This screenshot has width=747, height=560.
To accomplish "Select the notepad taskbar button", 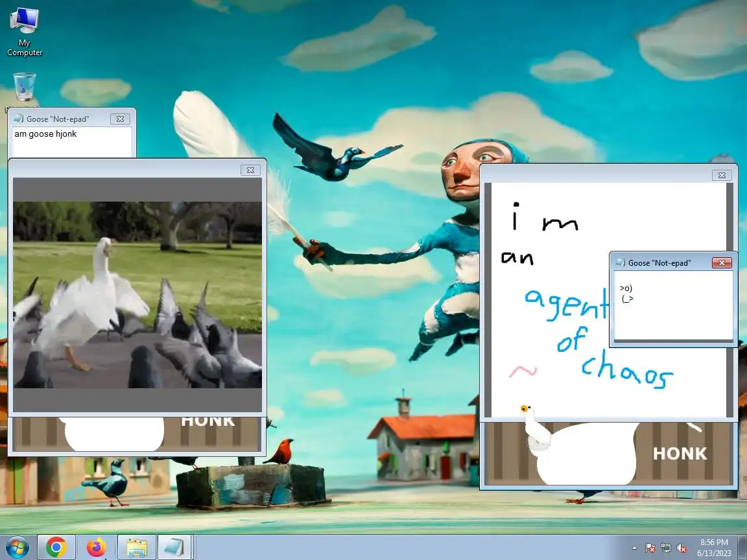I will pyautogui.click(x=174, y=547).
